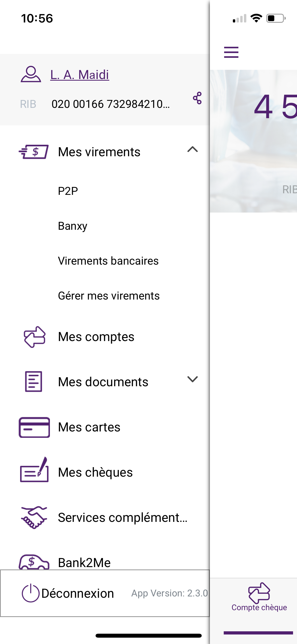The image size is (297, 644).
Task: Open the L. A. Maidi profile link
Action: click(80, 74)
